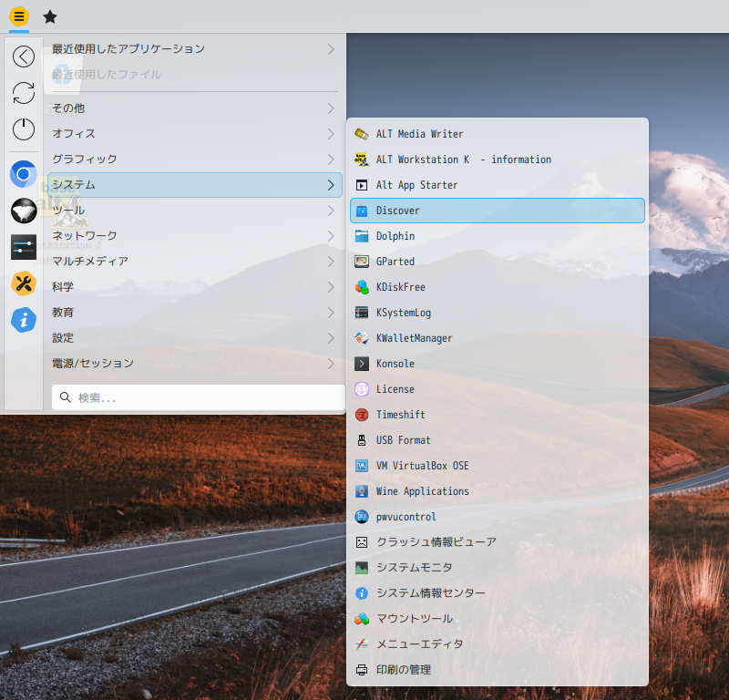The image size is (729, 700).
Task: Expand the マルチメディア category
Action: [x=195, y=262]
